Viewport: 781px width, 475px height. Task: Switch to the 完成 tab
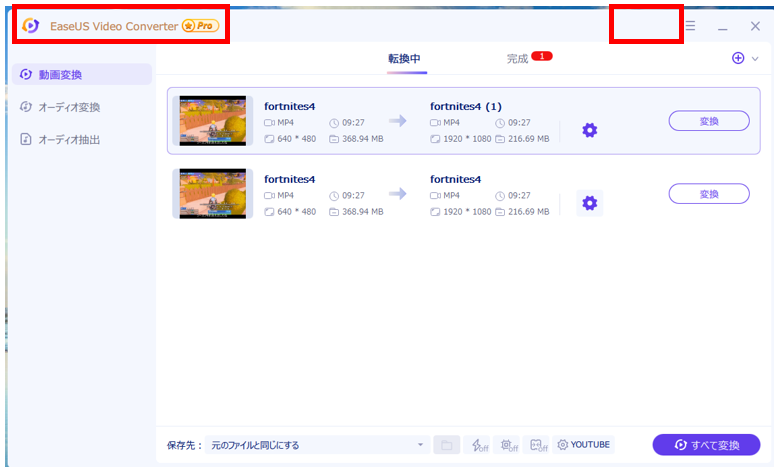coord(517,59)
